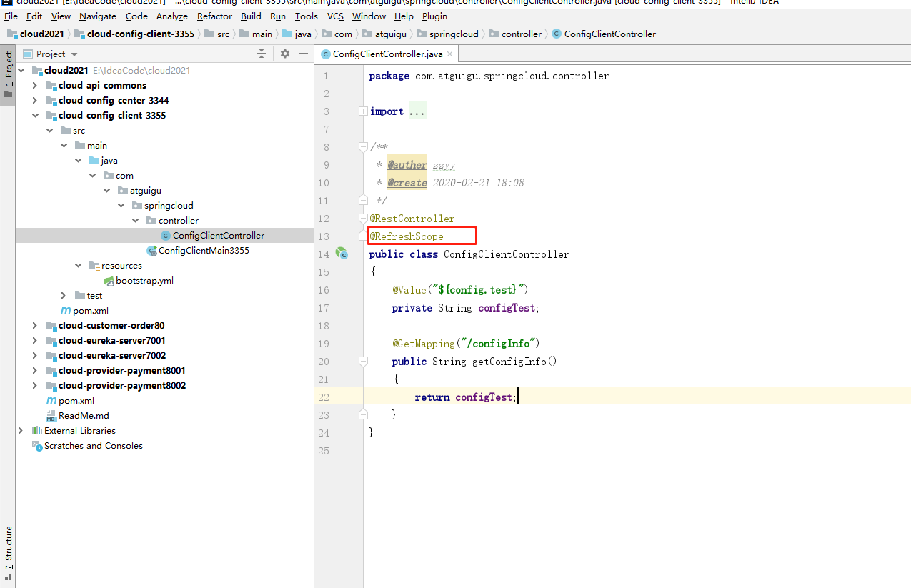Select the atguigu package in project tree
The height and width of the screenshot is (588, 911).
146,191
